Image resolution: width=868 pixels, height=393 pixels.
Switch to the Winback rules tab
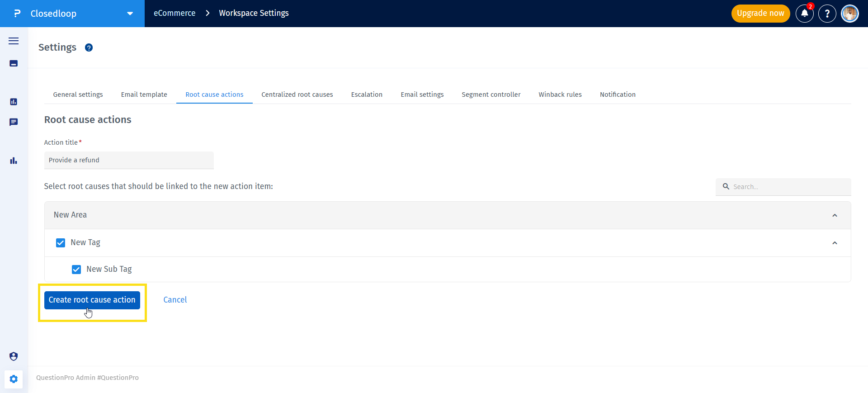[560, 95]
